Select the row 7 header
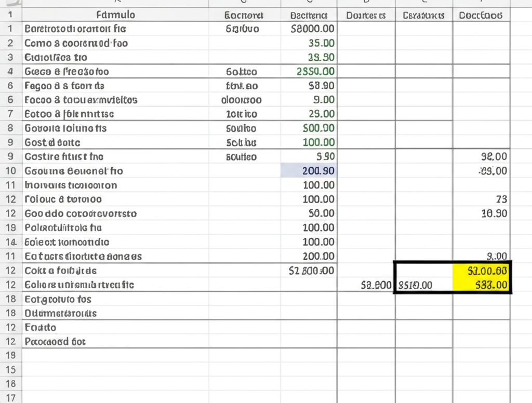Image resolution: width=532 pixels, height=403 pixels. [11, 114]
